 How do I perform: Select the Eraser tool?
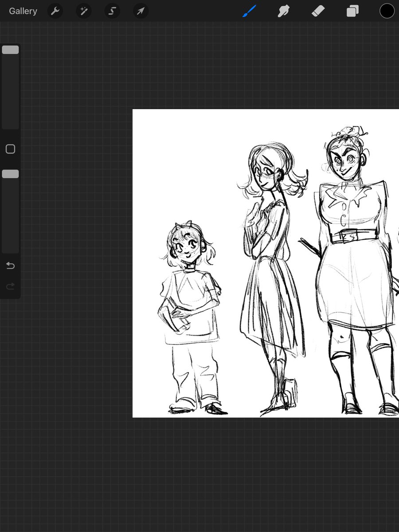tap(318, 11)
